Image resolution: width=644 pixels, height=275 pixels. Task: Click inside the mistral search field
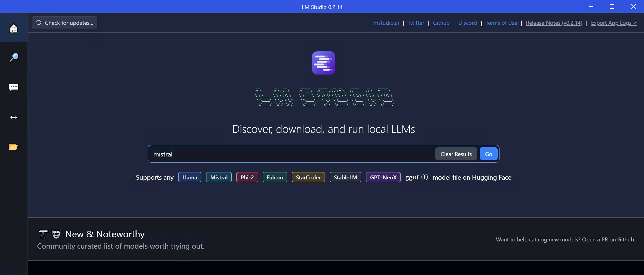coord(275,154)
